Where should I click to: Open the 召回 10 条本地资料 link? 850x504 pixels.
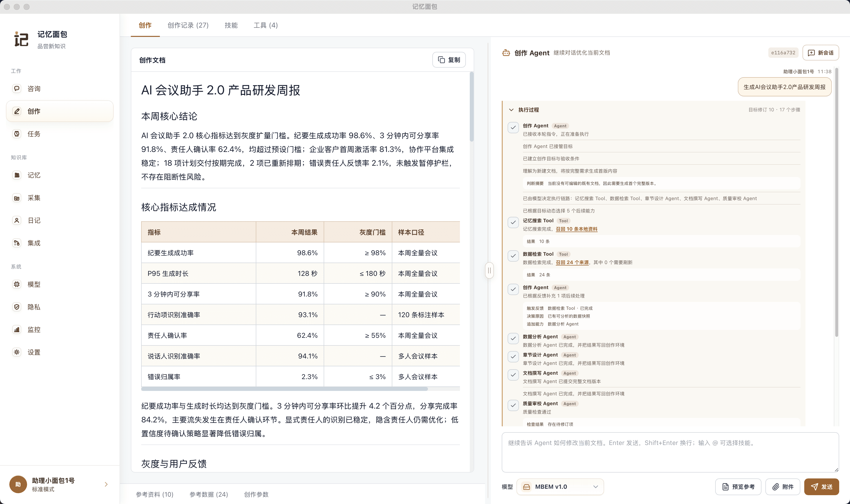(x=576, y=229)
